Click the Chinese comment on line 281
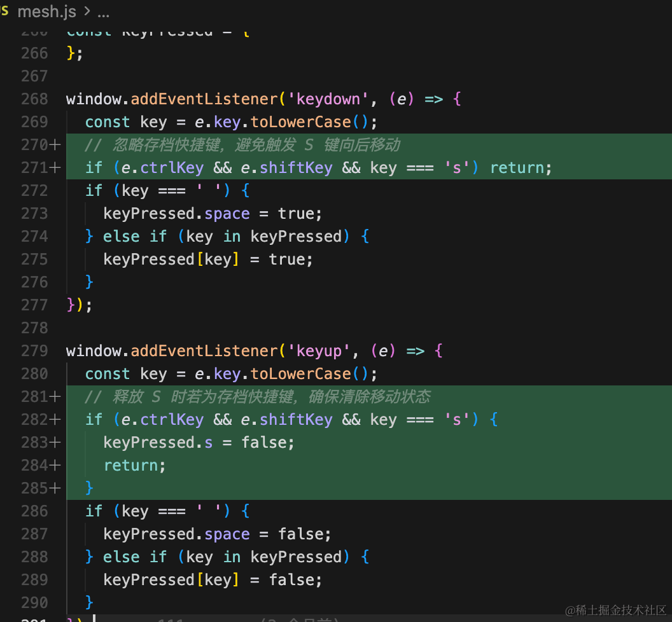672x622 pixels. coord(258,397)
